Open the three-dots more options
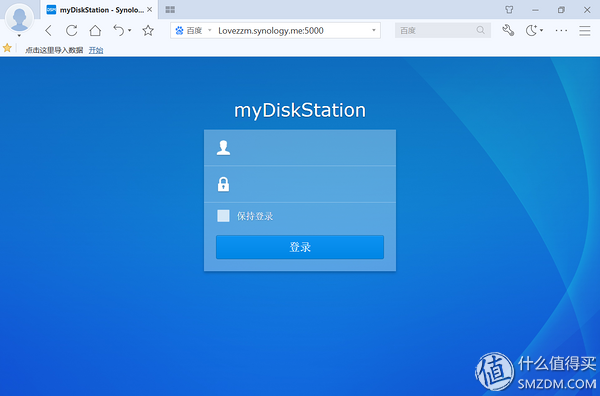Image resolution: width=600 pixels, height=396 pixels. (x=561, y=30)
